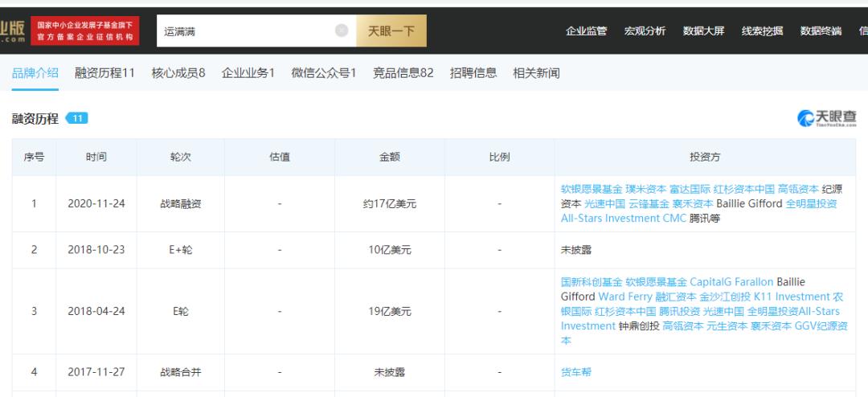
Task: Click the 比例 column header
Action: click(499, 158)
